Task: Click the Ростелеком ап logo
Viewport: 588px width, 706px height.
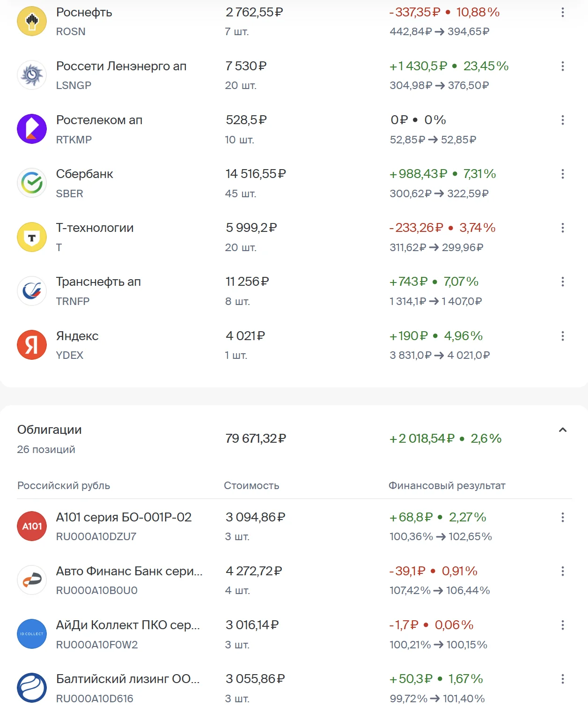Action: (32, 129)
